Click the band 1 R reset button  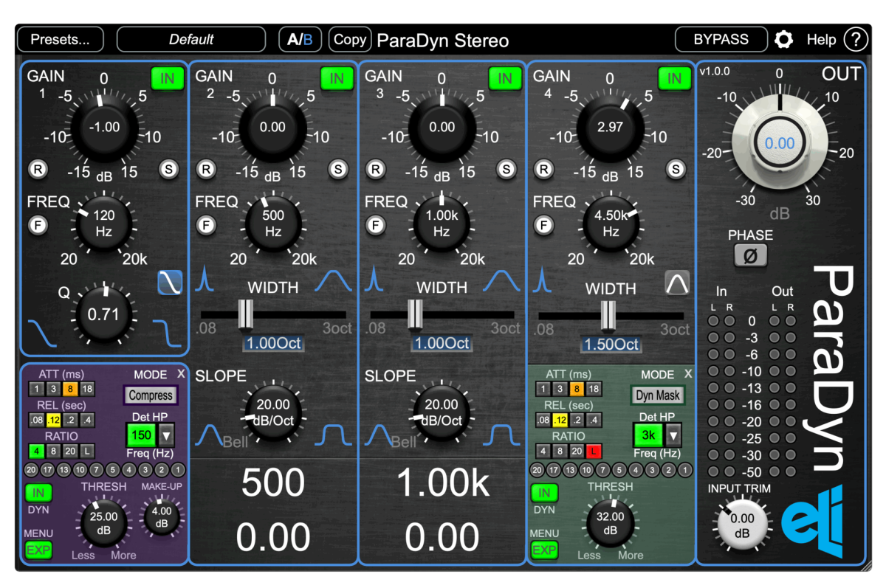[x=38, y=170]
